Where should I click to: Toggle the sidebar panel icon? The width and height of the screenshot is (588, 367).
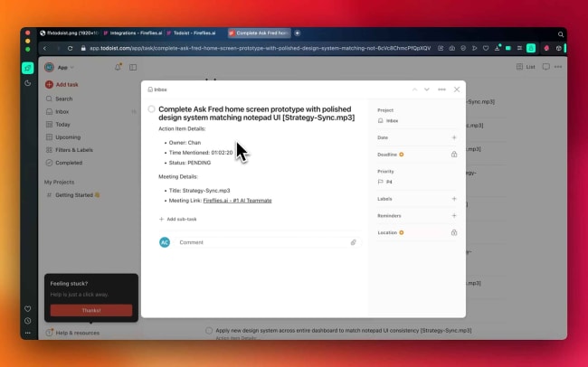click(133, 68)
